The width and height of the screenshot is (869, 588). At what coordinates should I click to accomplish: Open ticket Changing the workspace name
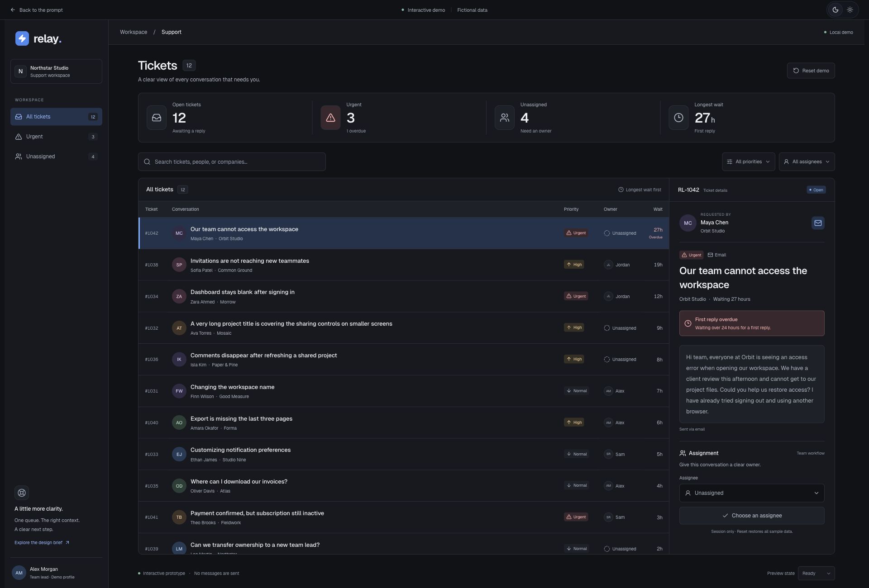404,391
